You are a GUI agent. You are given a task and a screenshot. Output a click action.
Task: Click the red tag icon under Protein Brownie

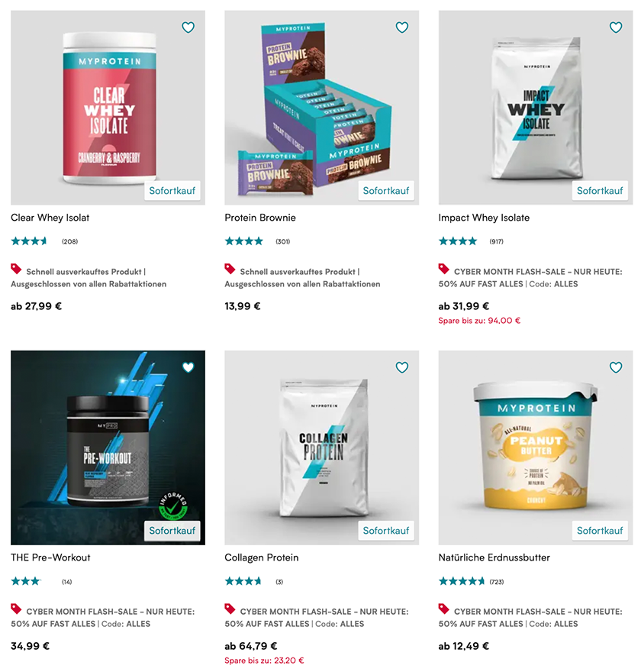coord(230,269)
